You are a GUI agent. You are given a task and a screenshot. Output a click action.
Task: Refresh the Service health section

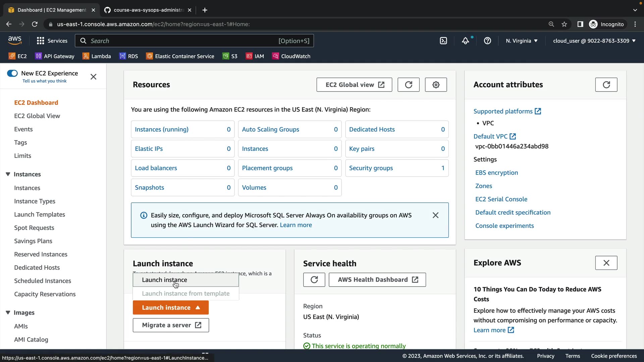[314, 280]
